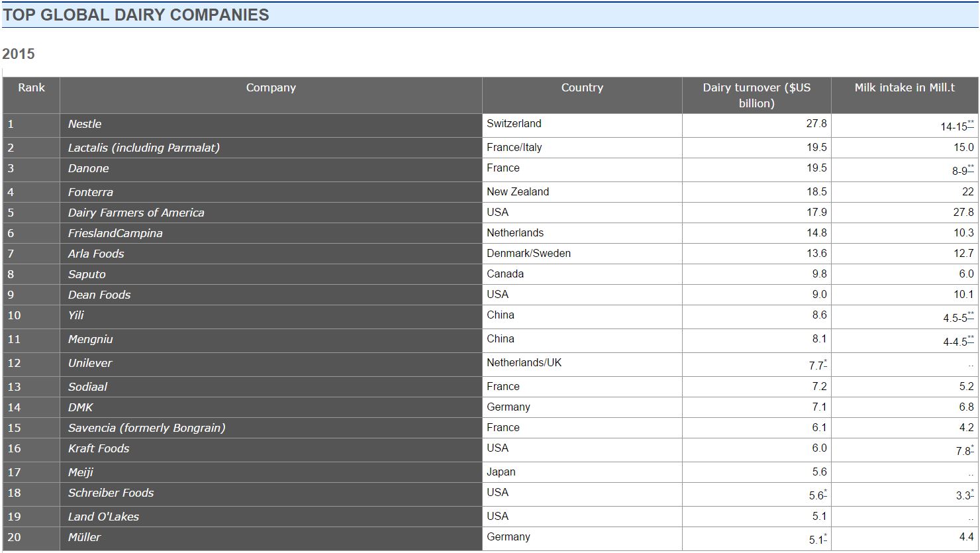The image size is (980, 553).
Task: Click the Japan country cell
Action: 582,473
